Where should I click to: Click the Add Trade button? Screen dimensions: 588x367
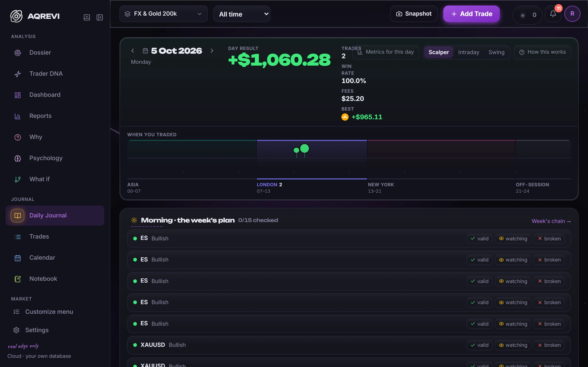471,14
